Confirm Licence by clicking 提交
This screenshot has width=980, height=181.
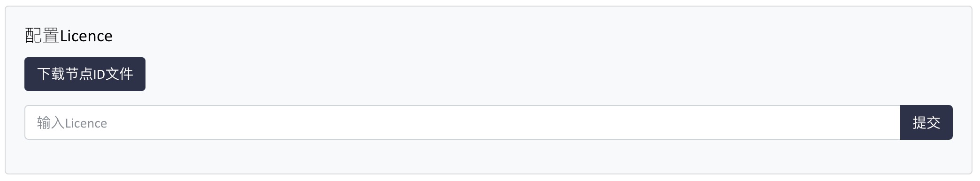tap(926, 122)
